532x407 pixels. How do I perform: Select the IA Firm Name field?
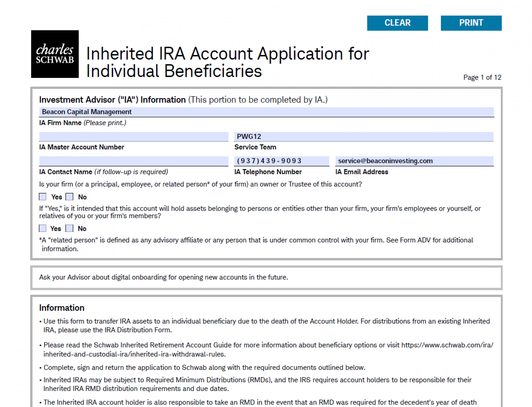pyautogui.click(x=266, y=112)
